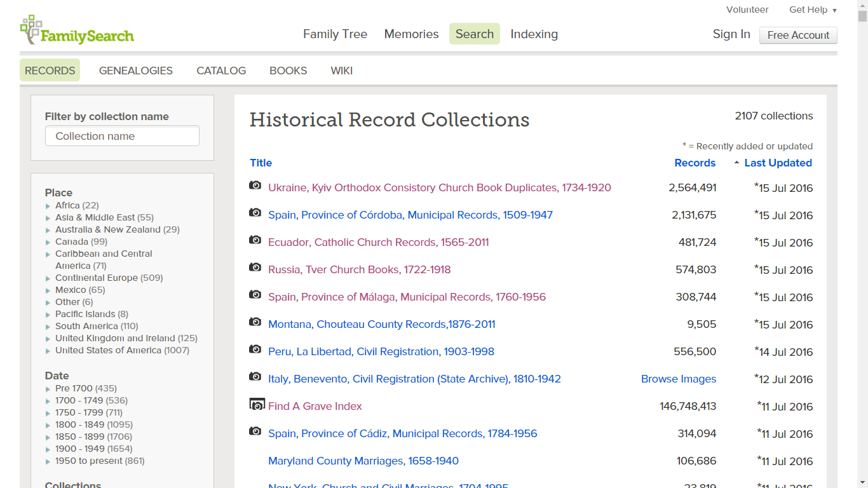The width and height of the screenshot is (868, 488).
Task: Click camera icon beside Peru La Libertad
Action: tap(255, 349)
